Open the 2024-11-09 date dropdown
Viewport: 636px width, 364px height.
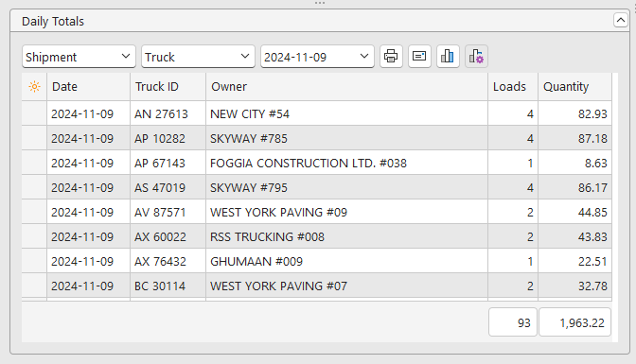(x=317, y=57)
